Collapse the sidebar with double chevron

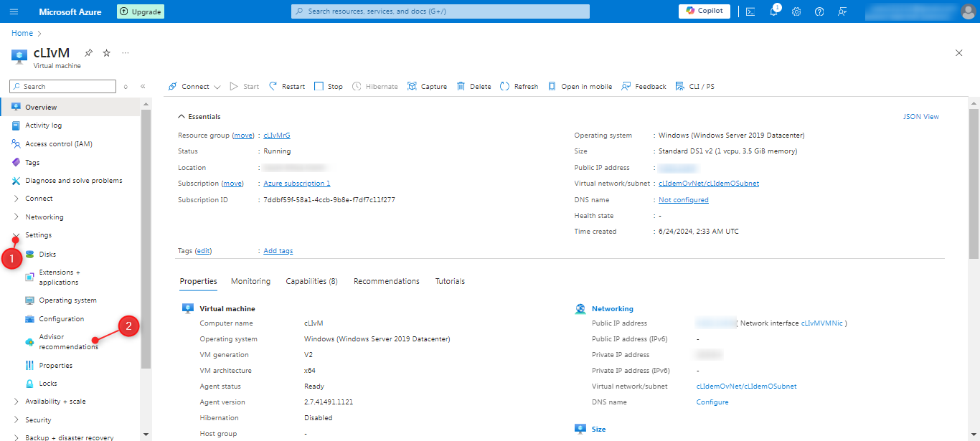coord(143,87)
